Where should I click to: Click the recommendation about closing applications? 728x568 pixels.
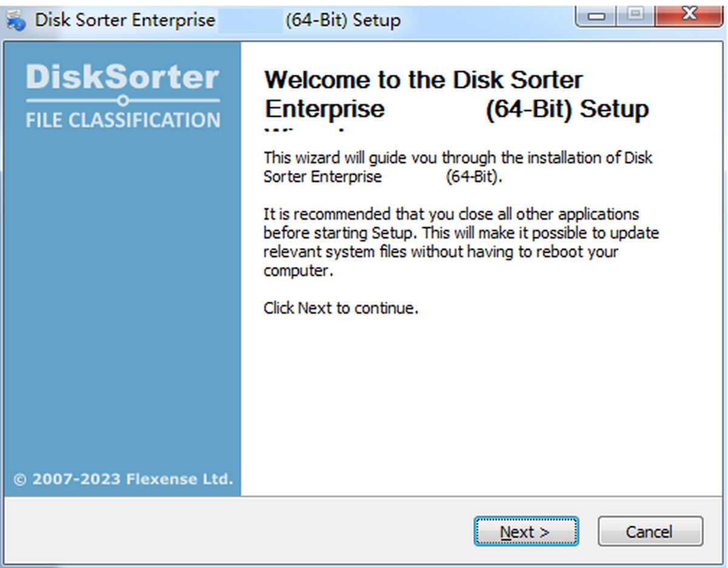[460, 242]
